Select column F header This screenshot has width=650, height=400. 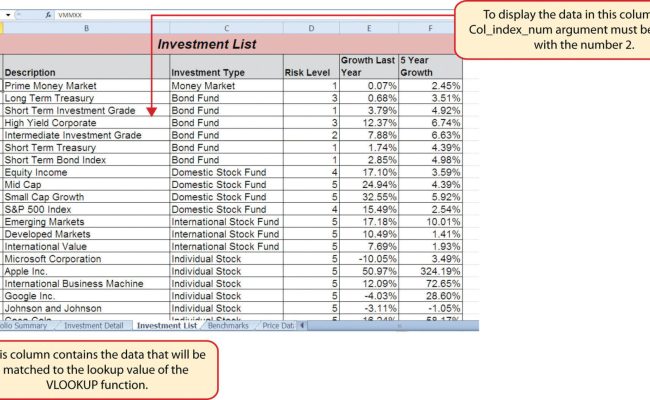(430, 28)
